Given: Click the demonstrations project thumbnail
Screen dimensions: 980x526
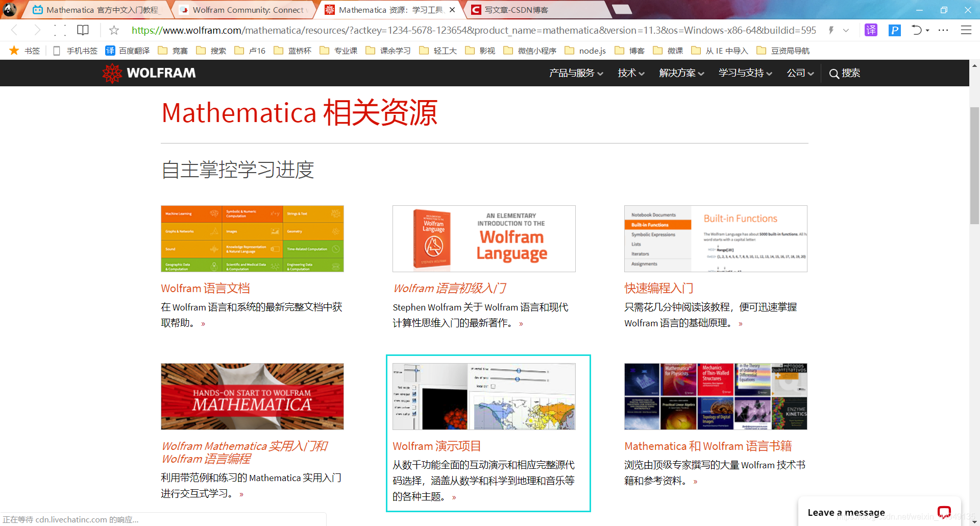Looking at the screenshot, I should (484, 396).
